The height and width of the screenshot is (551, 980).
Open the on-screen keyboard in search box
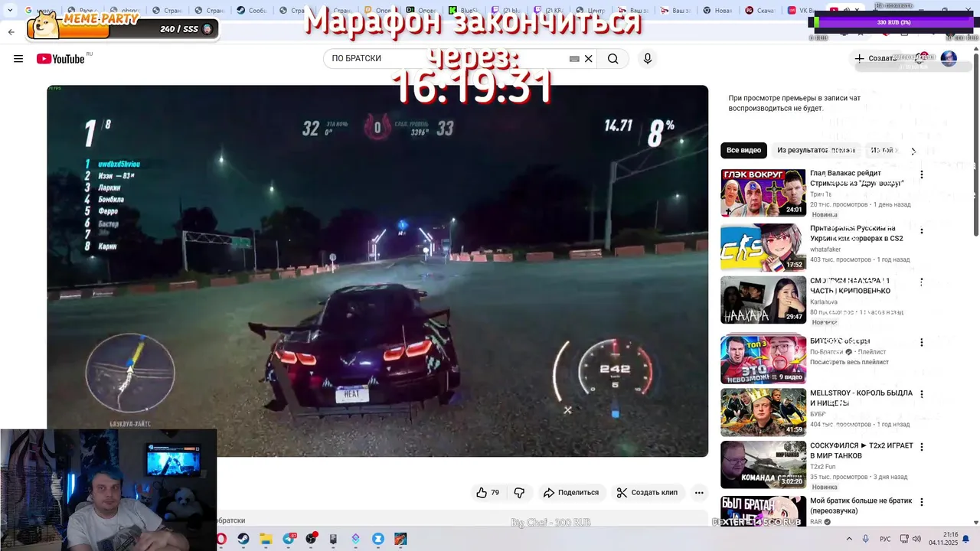point(574,59)
